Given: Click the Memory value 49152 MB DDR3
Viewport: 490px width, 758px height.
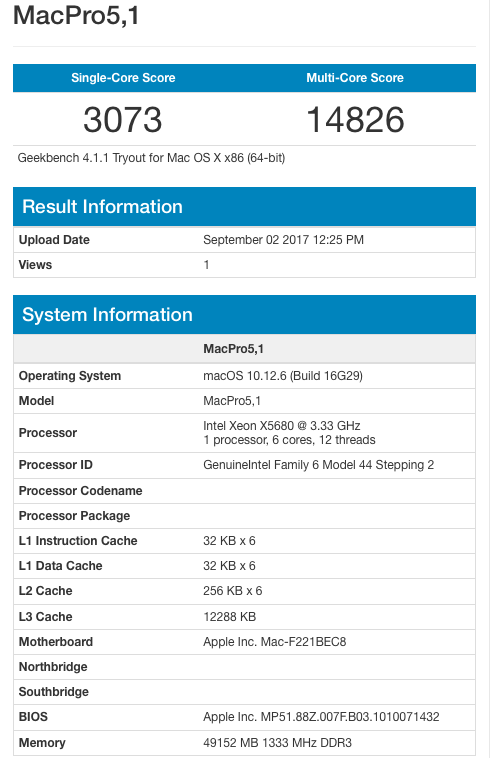Looking at the screenshot, I should [x=277, y=743].
